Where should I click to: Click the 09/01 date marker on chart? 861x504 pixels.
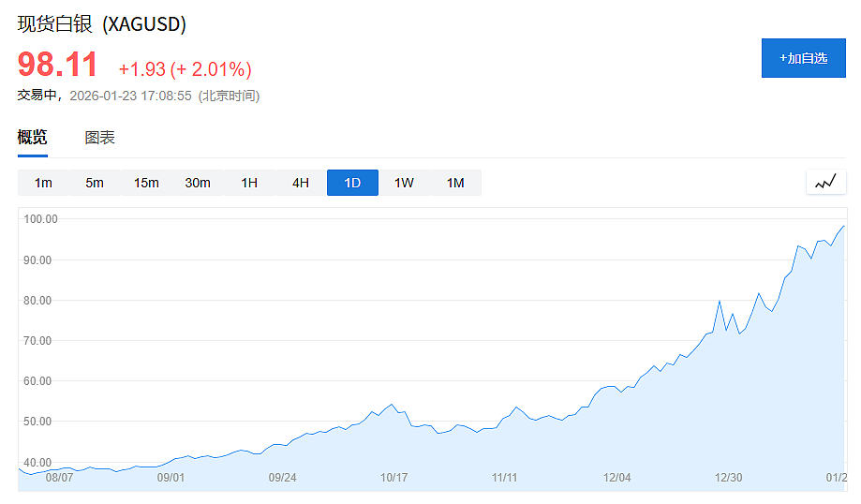171,478
